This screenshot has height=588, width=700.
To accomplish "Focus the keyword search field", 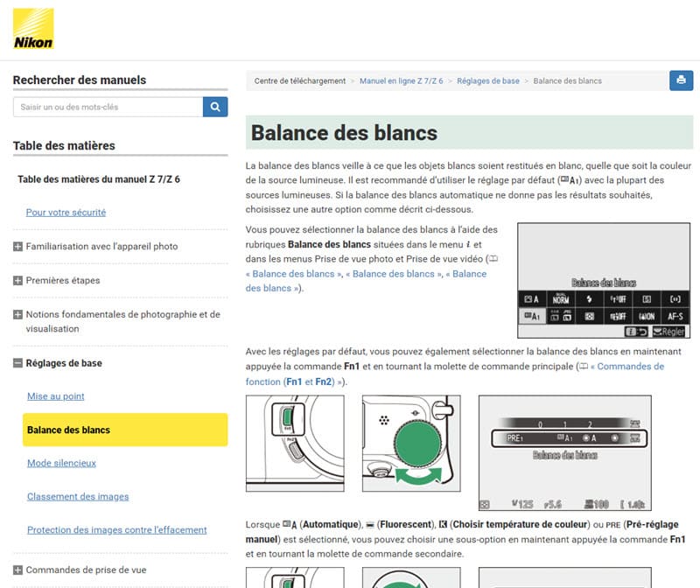I will click(108, 107).
